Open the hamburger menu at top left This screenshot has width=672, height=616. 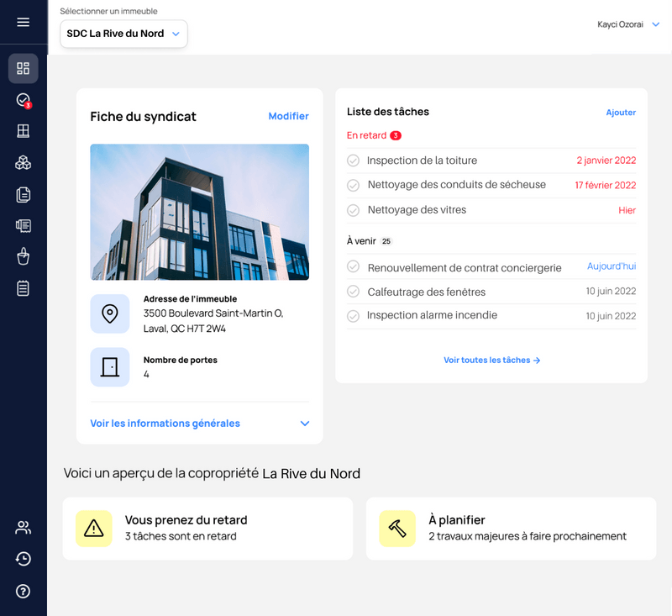point(23,22)
